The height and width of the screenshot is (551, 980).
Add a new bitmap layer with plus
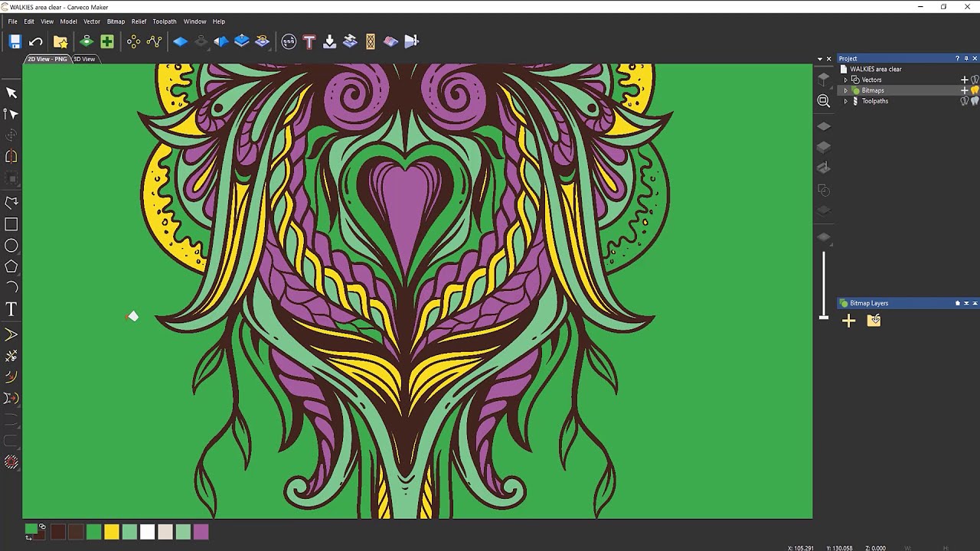[848, 321]
